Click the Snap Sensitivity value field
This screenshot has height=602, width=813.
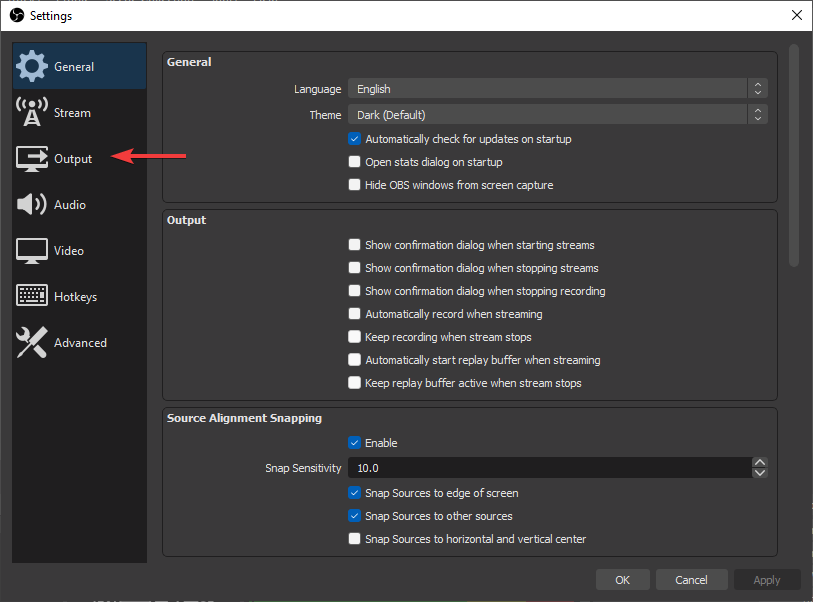548,468
